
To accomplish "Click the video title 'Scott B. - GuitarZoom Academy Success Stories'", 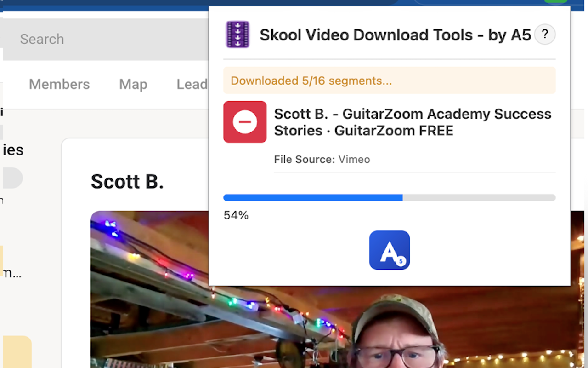I will click(x=413, y=122).
